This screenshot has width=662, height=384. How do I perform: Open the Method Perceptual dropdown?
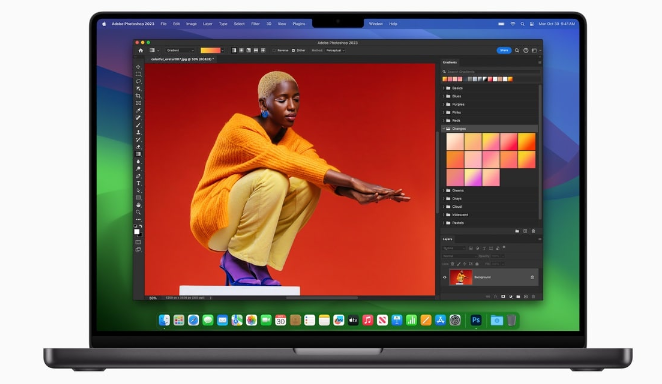335,50
